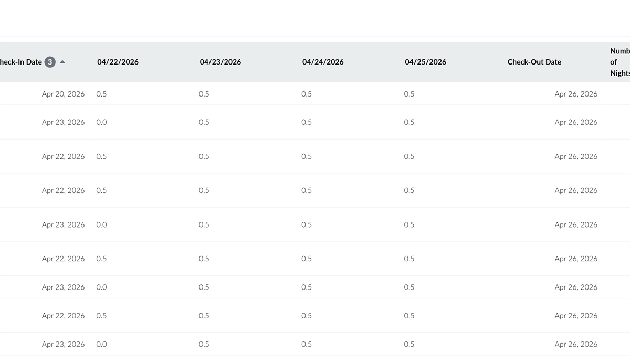
Task: Select the Apr 20, 2026 check-in cell
Action: point(63,94)
